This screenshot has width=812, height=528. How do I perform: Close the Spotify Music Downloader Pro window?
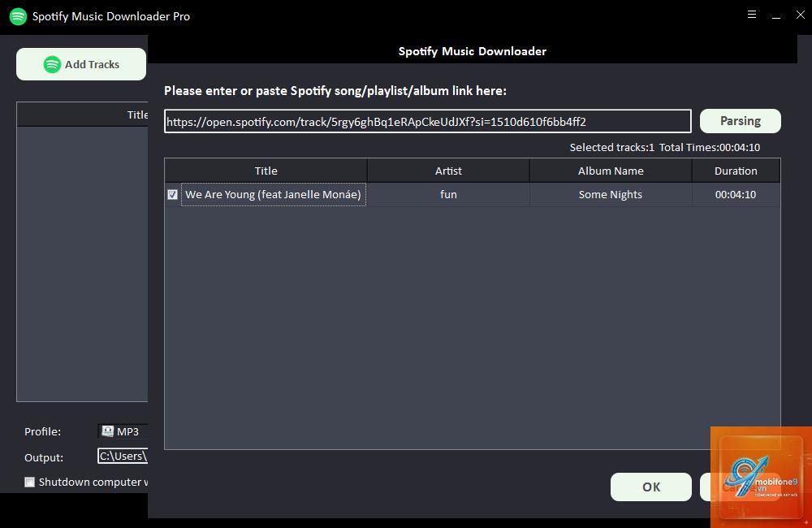tap(800, 15)
